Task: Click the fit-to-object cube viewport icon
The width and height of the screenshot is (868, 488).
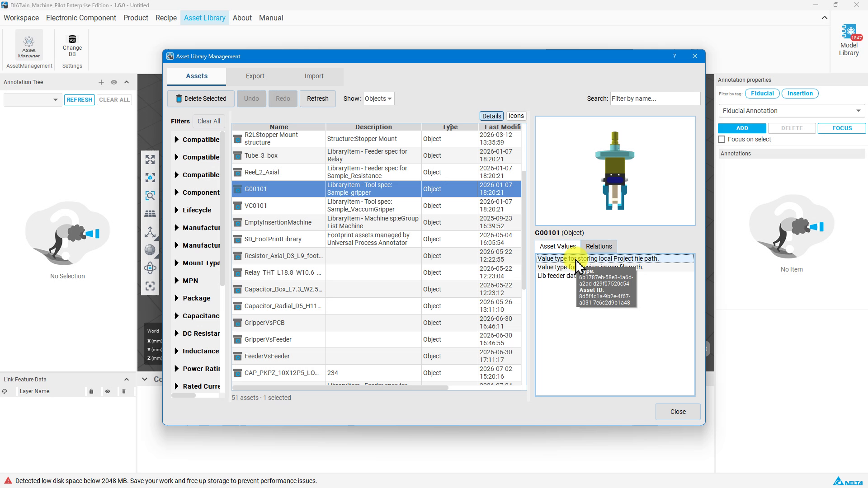Action: (150, 178)
